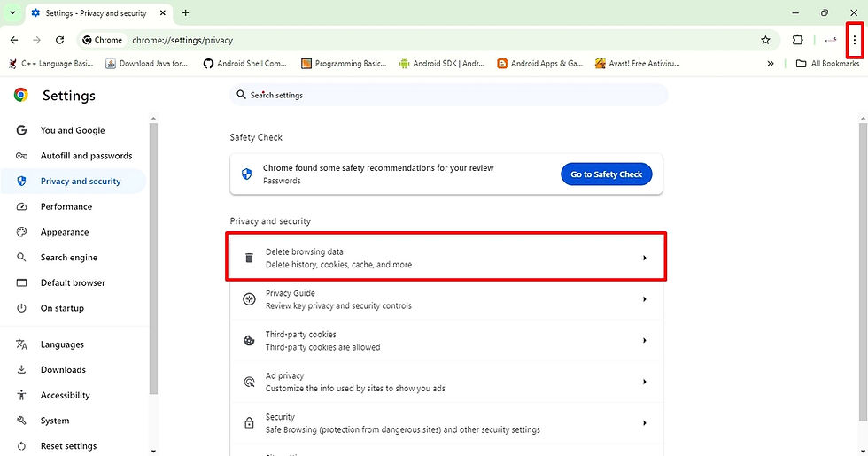Bookmark this page with the star icon

coord(765,40)
